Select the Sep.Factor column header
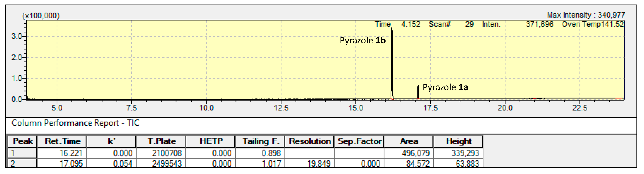This screenshot has width=644, height=174. 359,141
